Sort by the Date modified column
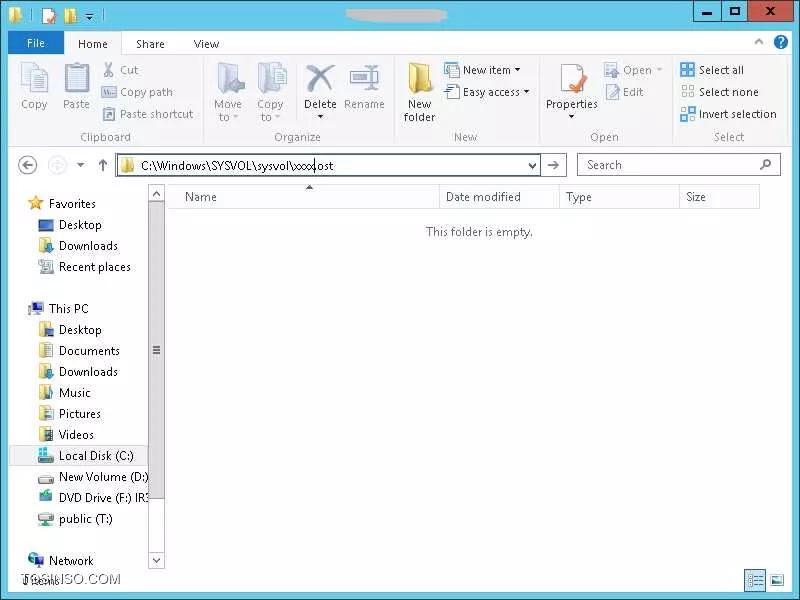Screen dimensions: 800x600 click(498, 197)
